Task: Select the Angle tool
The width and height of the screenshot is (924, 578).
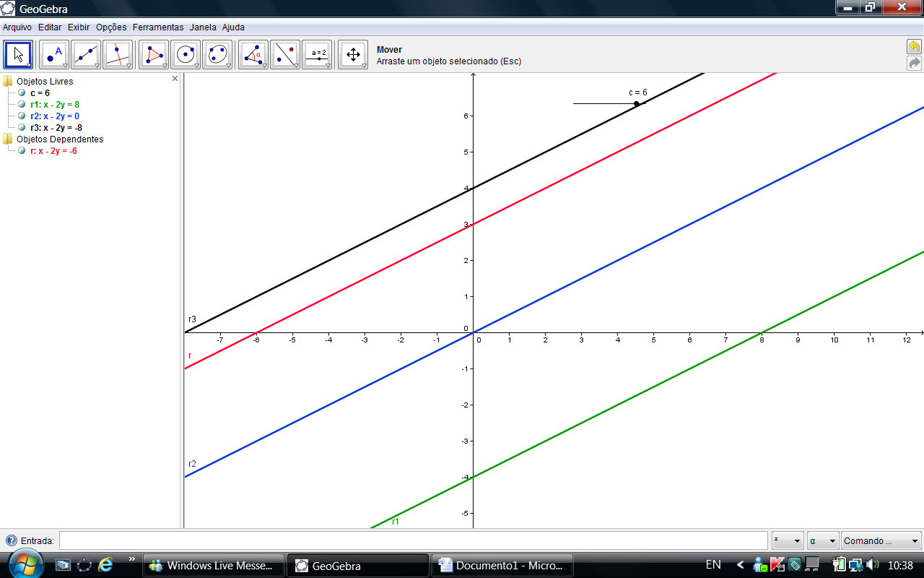Action: (x=253, y=54)
